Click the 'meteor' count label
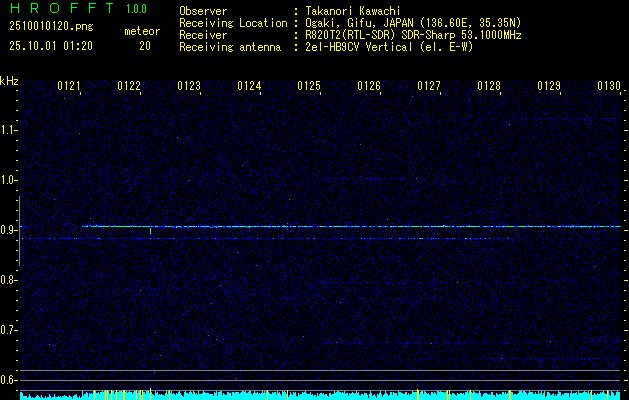This screenshot has height=400, width=629. pyautogui.click(x=142, y=31)
